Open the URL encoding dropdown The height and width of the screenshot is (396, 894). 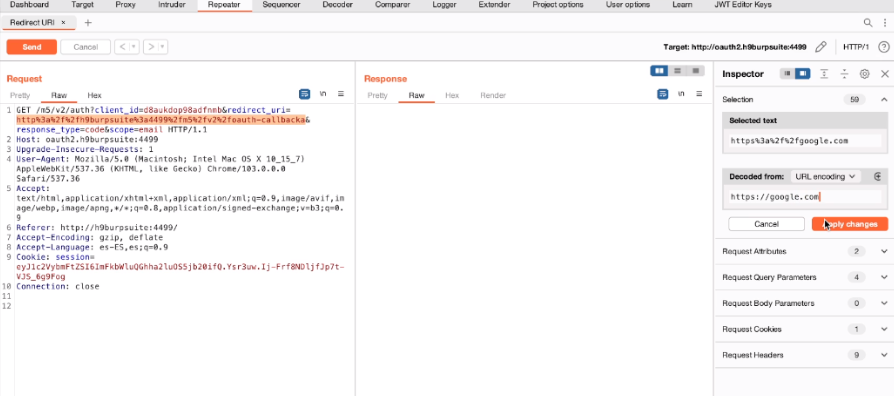pos(826,177)
